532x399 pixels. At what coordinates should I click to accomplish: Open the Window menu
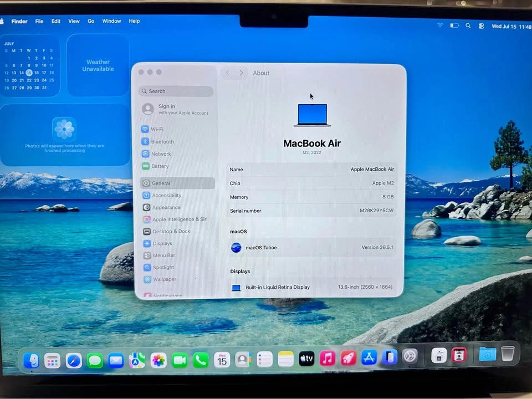(x=111, y=21)
